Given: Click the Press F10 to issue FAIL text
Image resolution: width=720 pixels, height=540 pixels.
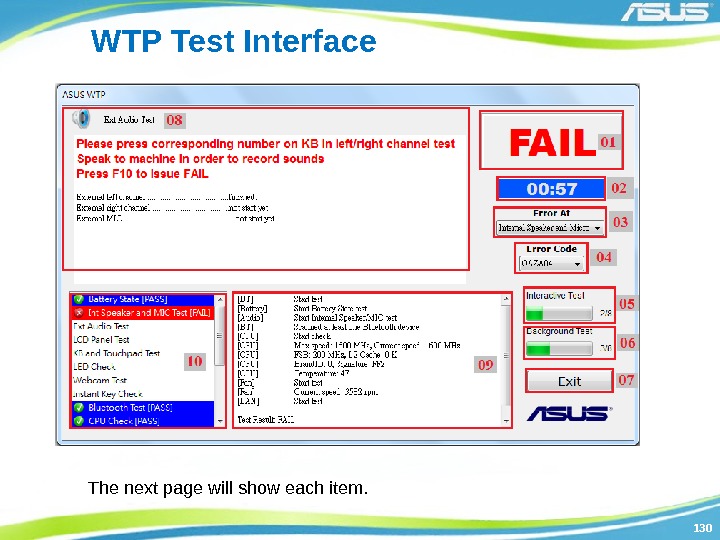Looking at the screenshot, I should point(142,174).
